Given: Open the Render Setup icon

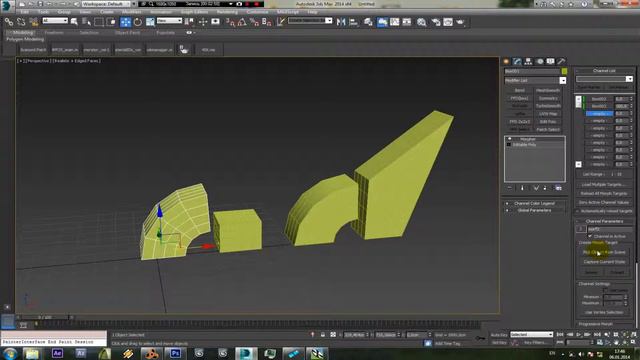Looking at the screenshot, I should pyautogui.click(x=436, y=22).
